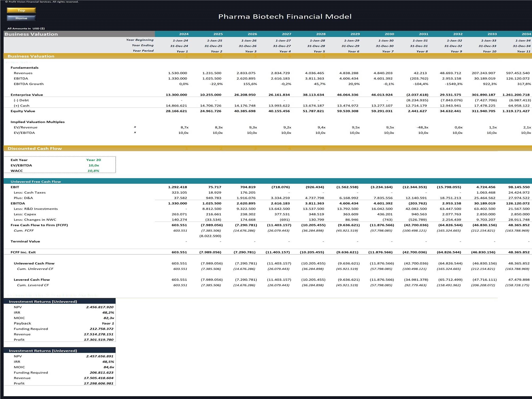Screen dimensions: 532x399
Task: Click the Terminal Value row label
Action: 25,241
